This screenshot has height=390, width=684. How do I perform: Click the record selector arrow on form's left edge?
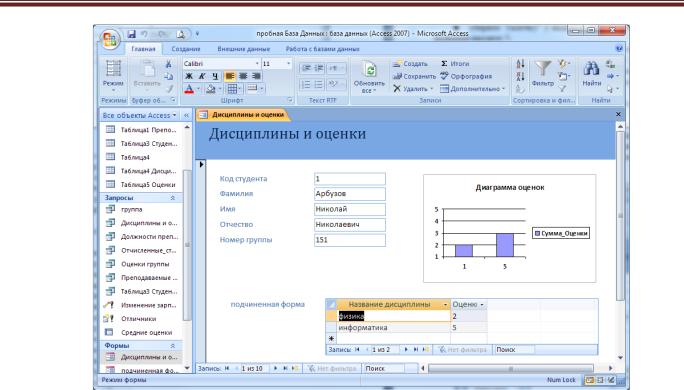tap(201, 164)
